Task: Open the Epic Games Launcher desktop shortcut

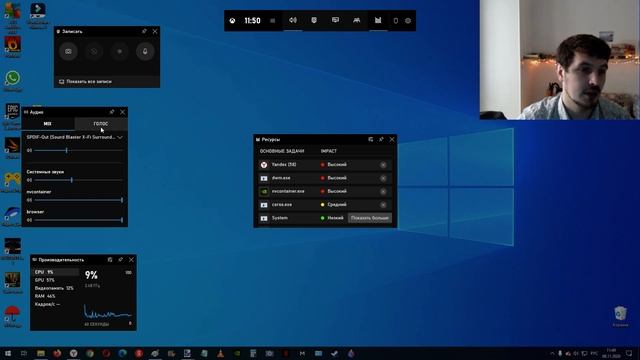Action: pyautogui.click(x=12, y=116)
